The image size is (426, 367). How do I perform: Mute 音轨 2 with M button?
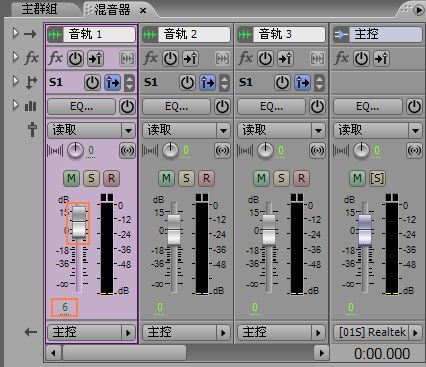[166, 178]
